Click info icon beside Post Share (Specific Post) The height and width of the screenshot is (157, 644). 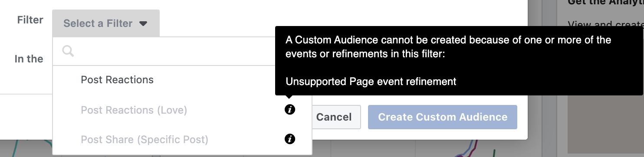(290, 139)
